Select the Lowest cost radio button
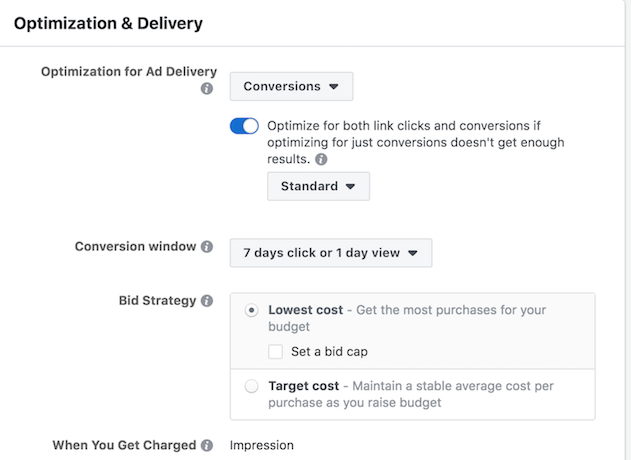Screen dimensions: 631x460 [x=252, y=310]
